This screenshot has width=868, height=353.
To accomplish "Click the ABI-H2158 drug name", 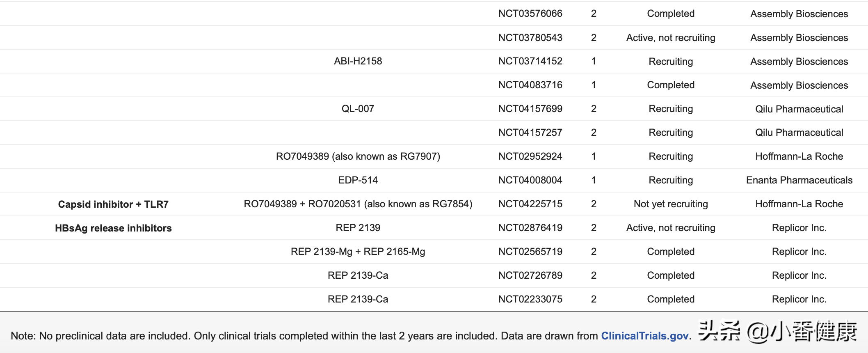I will (x=358, y=61).
